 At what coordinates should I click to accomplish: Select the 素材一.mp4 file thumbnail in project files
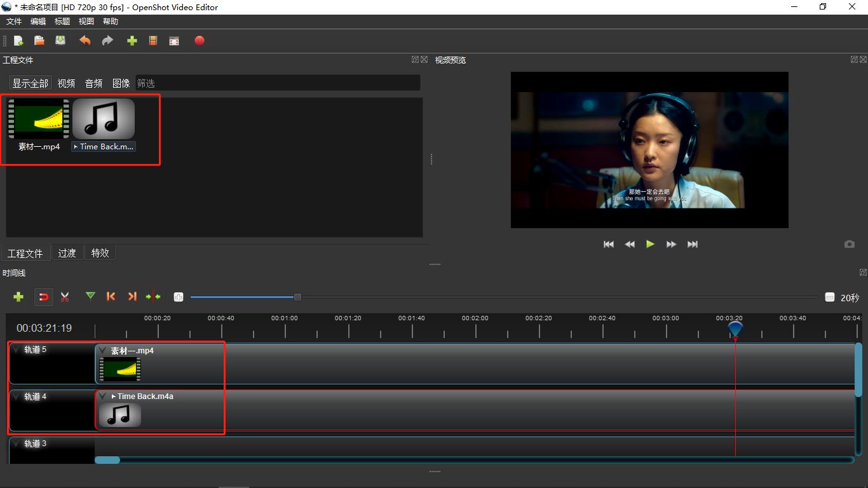pos(39,119)
